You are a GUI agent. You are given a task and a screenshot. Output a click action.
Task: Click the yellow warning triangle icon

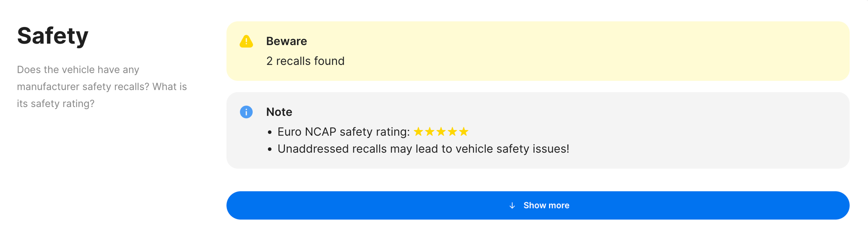(x=246, y=42)
